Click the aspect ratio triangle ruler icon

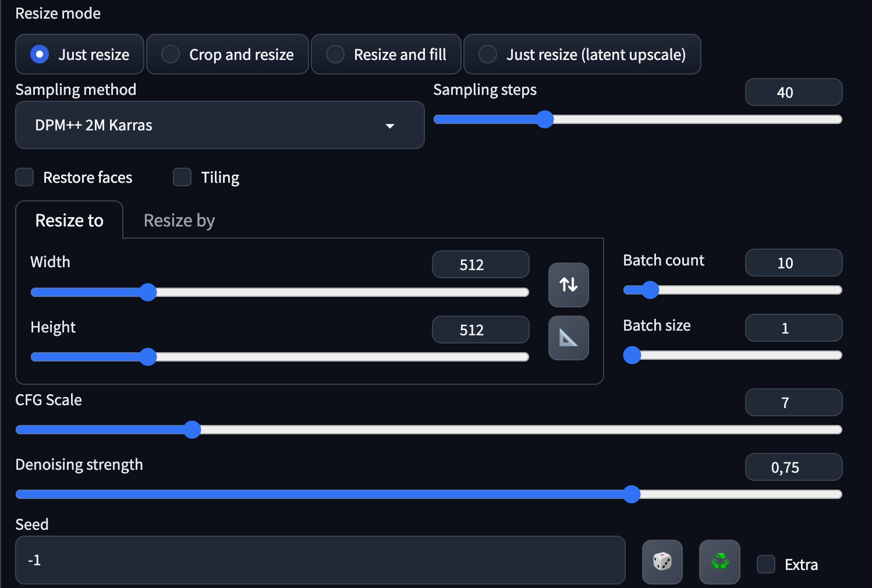point(568,338)
